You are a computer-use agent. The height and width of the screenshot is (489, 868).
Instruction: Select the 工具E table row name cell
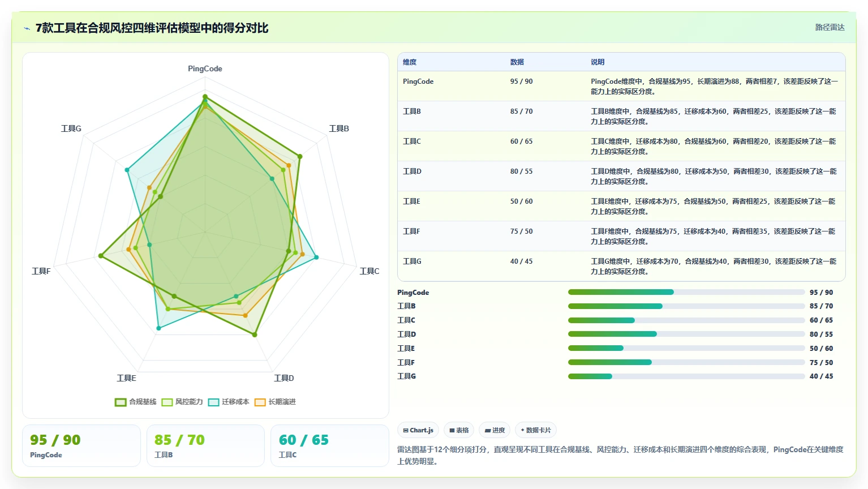coord(411,201)
